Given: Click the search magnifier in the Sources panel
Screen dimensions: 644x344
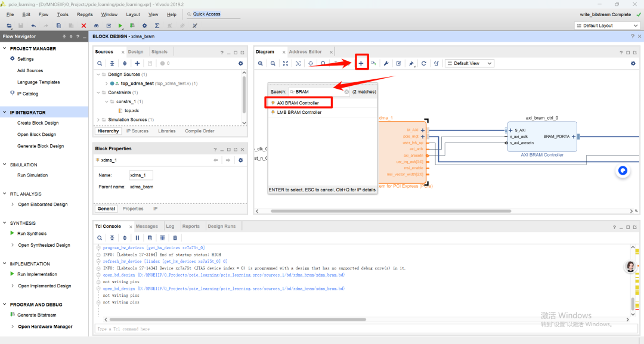Looking at the screenshot, I should (x=100, y=63).
